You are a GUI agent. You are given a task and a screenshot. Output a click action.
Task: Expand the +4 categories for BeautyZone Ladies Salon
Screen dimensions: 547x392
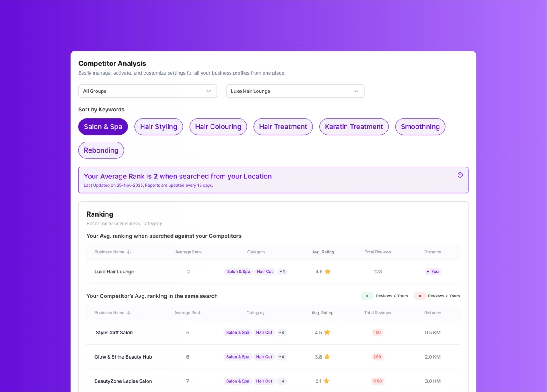pos(282,381)
